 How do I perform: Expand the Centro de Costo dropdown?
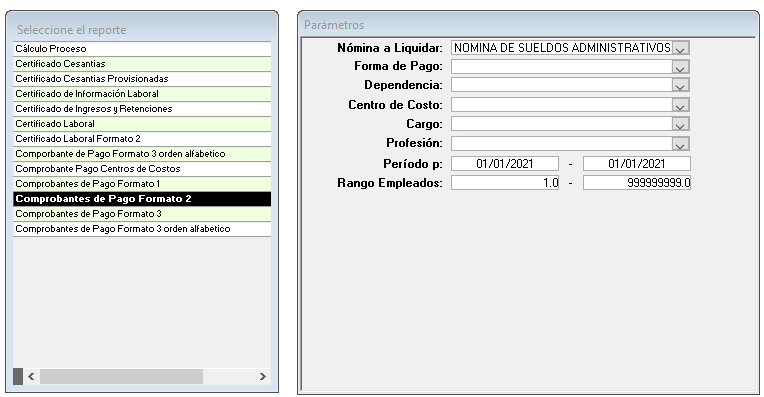(x=680, y=105)
